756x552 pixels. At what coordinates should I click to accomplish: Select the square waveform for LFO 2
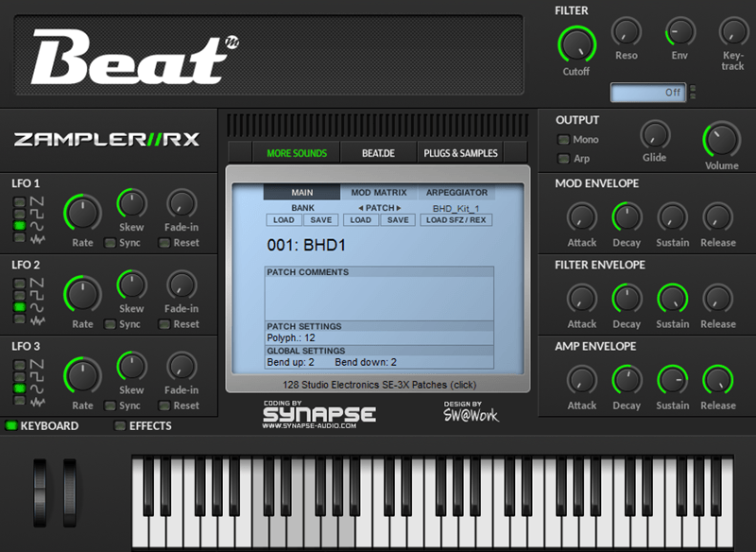point(19,297)
